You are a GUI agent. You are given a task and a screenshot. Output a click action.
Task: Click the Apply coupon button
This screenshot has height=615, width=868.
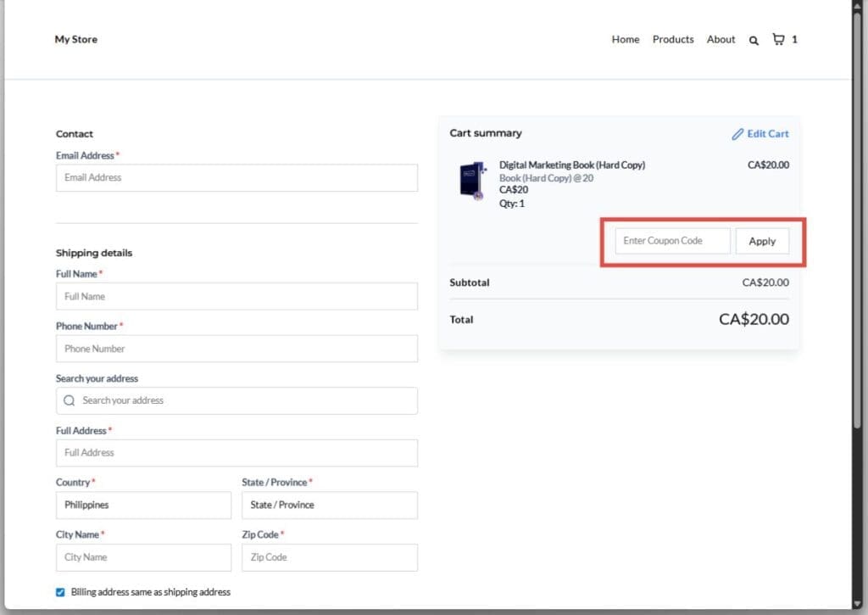point(762,241)
